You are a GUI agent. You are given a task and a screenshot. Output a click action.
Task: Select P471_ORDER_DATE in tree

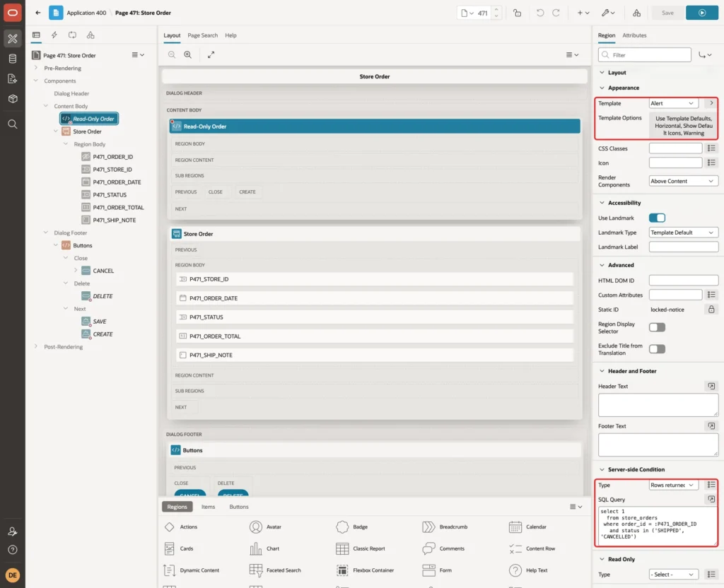[x=117, y=182]
